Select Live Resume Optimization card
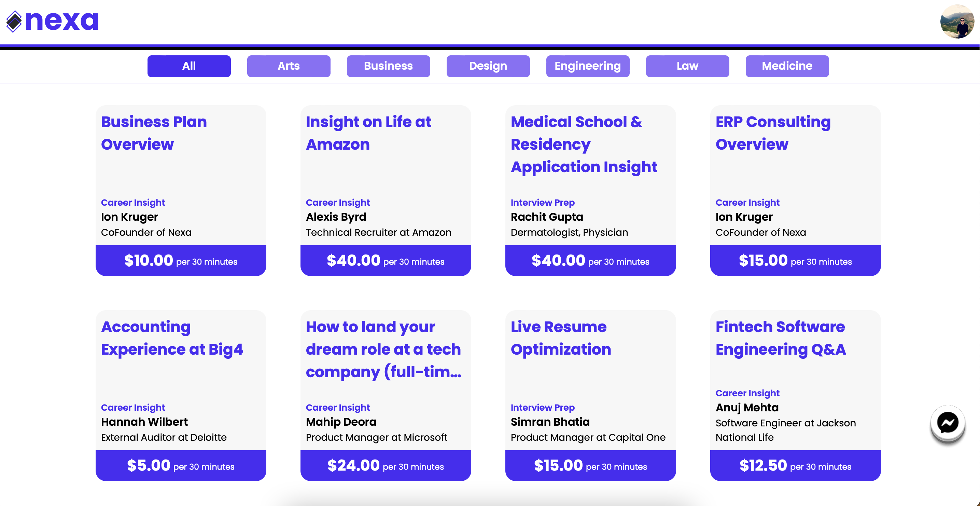 [590, 395]
